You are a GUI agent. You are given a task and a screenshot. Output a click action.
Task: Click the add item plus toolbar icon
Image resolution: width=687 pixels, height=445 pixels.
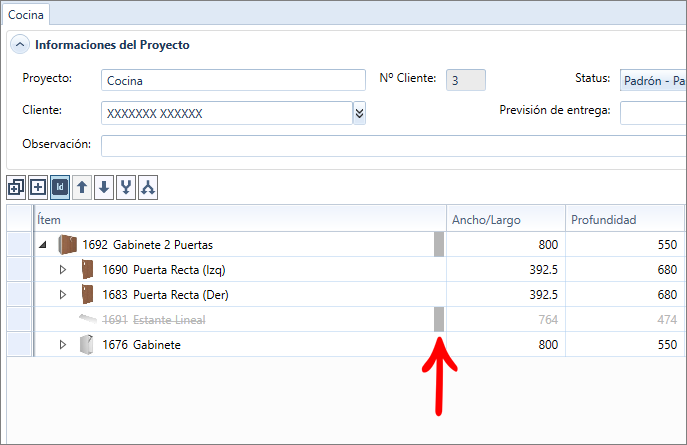[x=38, y=188]
